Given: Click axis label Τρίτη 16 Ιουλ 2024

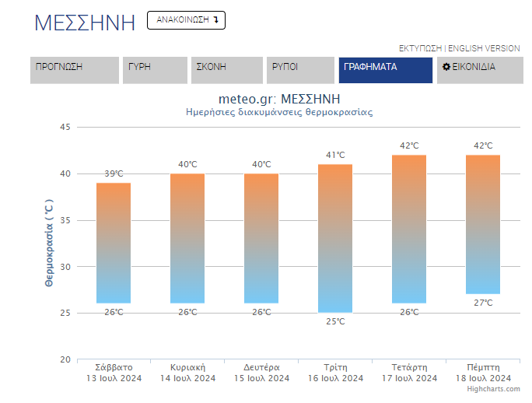Looking at the screenshot, I should pyautogui.click(x=335, y=373).
